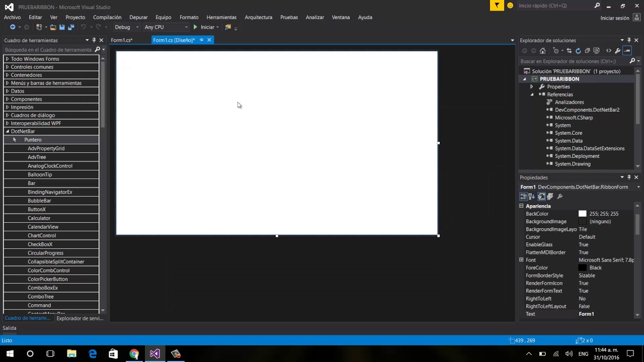Click Solution Explorer Properties wrench icon

tap(618, 51)
